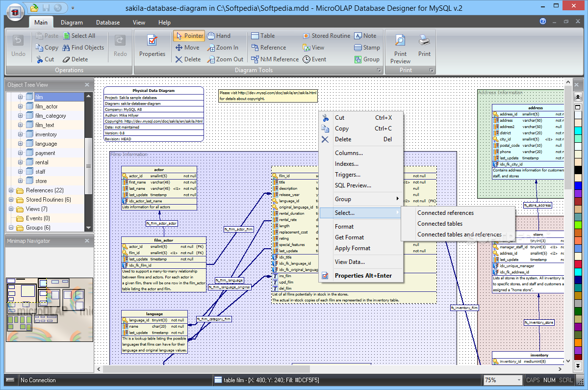Click View Data... in context menu
588x390 pixels.
[350, 262]
